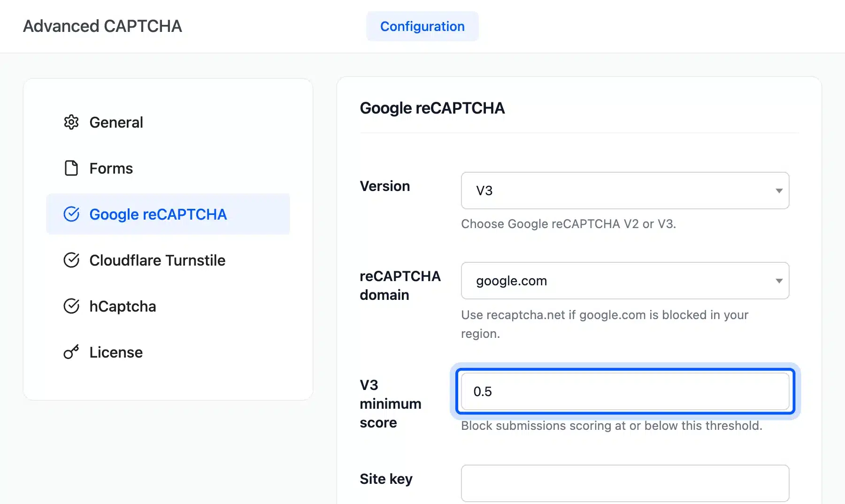The height and width of the screenshot is (504, 845).
Task: Switch to the Configuration tab
Action: [x=422, y=26]
